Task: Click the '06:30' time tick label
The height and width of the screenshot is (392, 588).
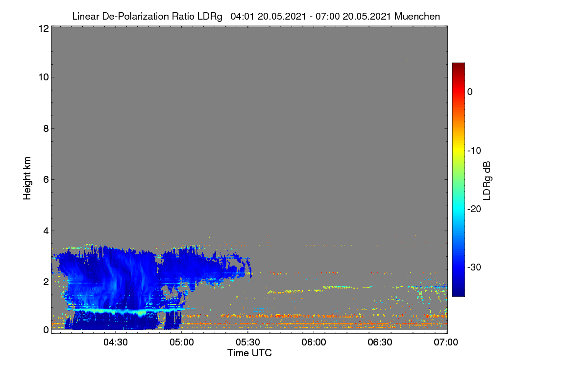Action: [380, 343]
